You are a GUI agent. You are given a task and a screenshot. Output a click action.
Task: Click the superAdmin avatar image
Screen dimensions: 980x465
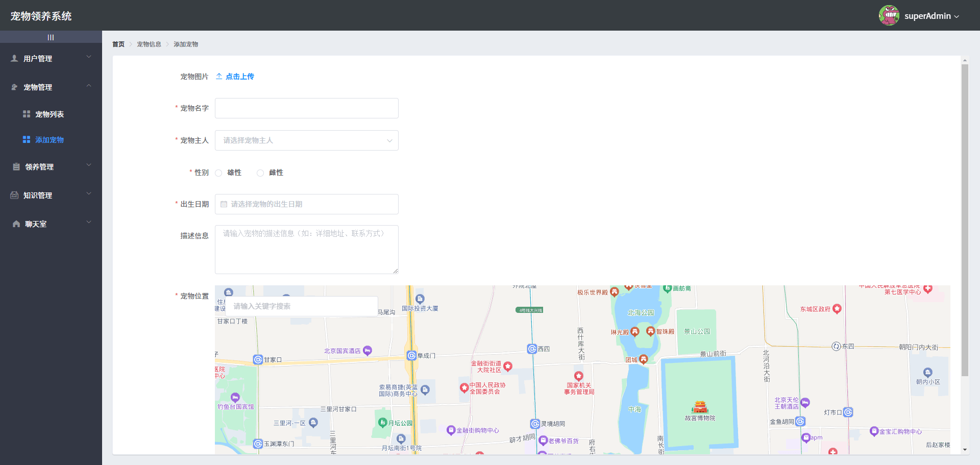tap(889, 16)
